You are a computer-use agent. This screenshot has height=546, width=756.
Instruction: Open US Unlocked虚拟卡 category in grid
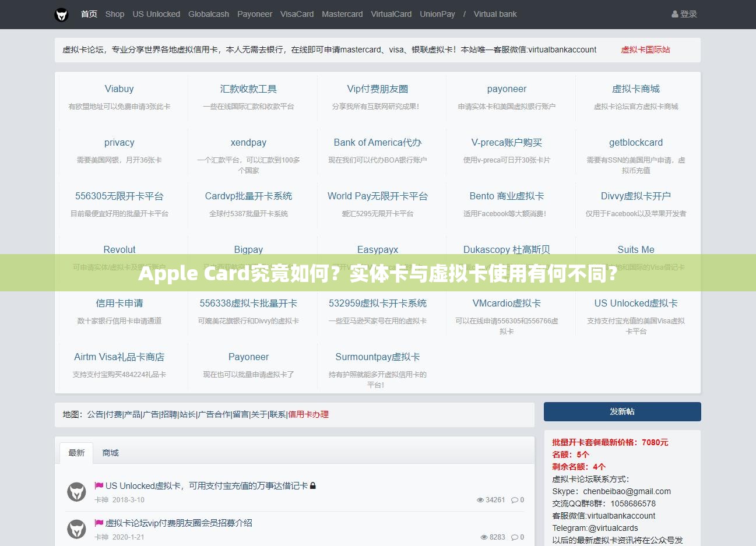coord(636,303)
